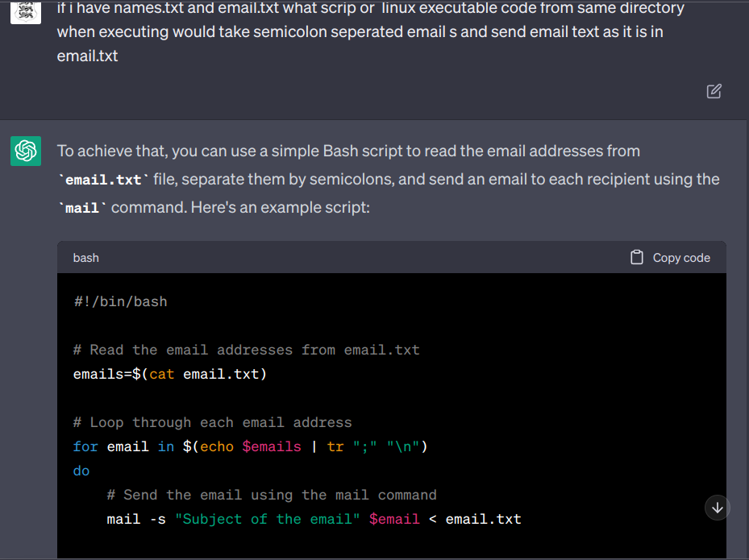
Task: Click the user profile avatar
Action: point(26,11)
